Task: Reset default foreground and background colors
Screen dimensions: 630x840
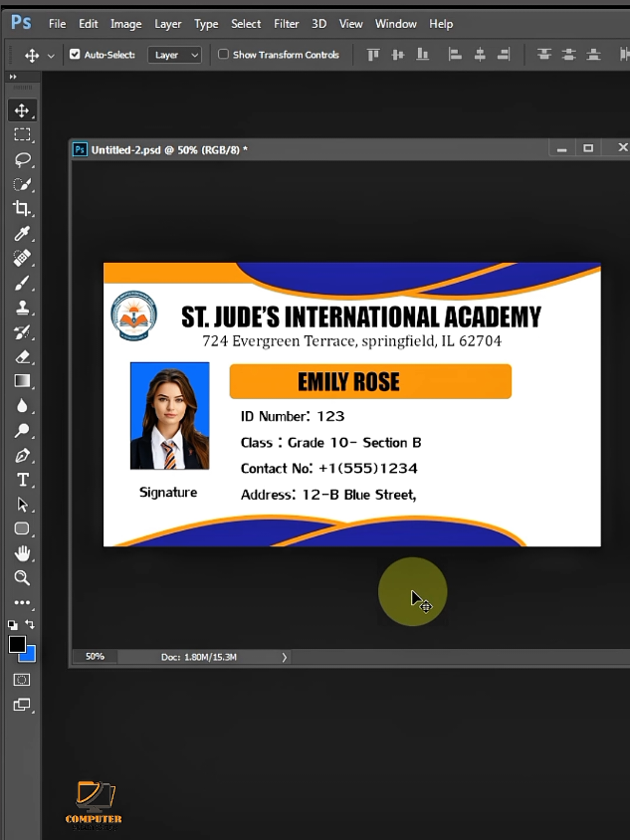Action: point(12,625)
